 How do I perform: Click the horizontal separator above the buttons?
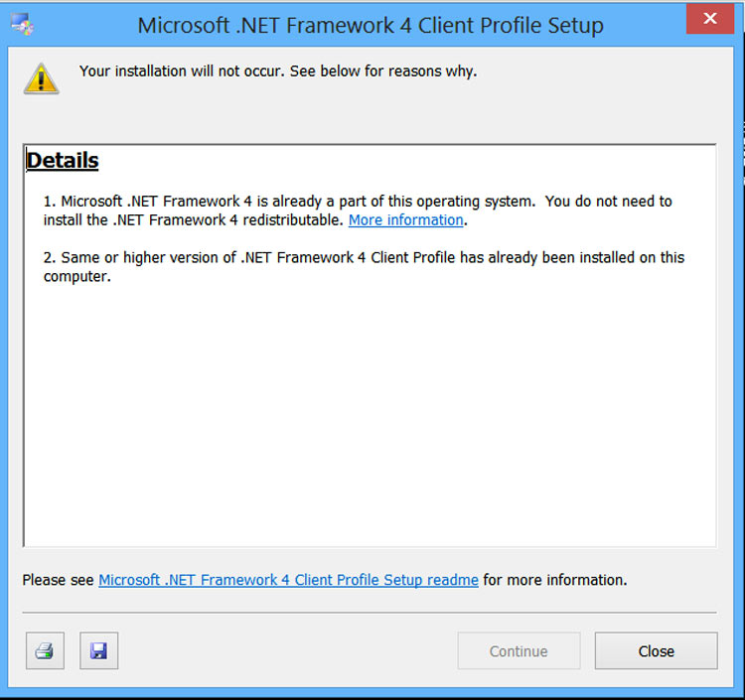370,613
